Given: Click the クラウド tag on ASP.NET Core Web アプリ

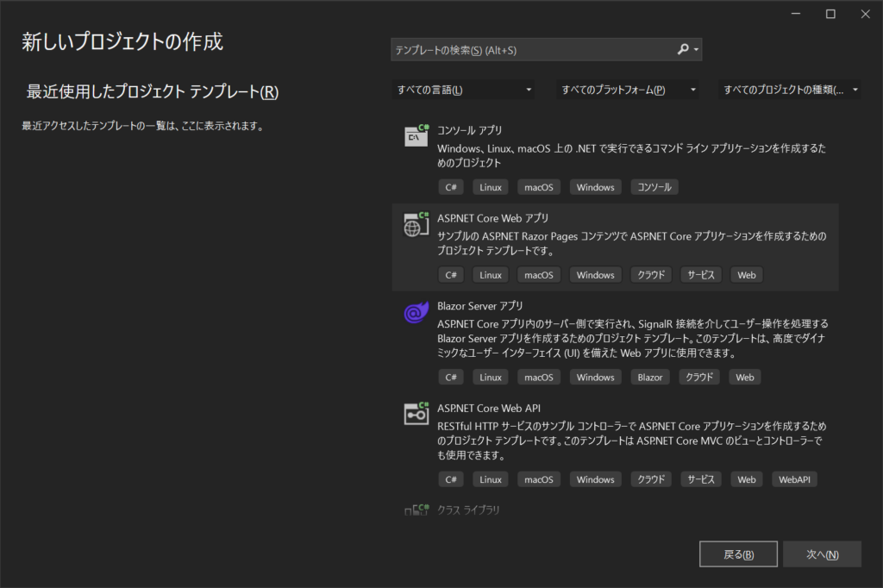Looking at the screenshot, I should (x=650, y=274).
